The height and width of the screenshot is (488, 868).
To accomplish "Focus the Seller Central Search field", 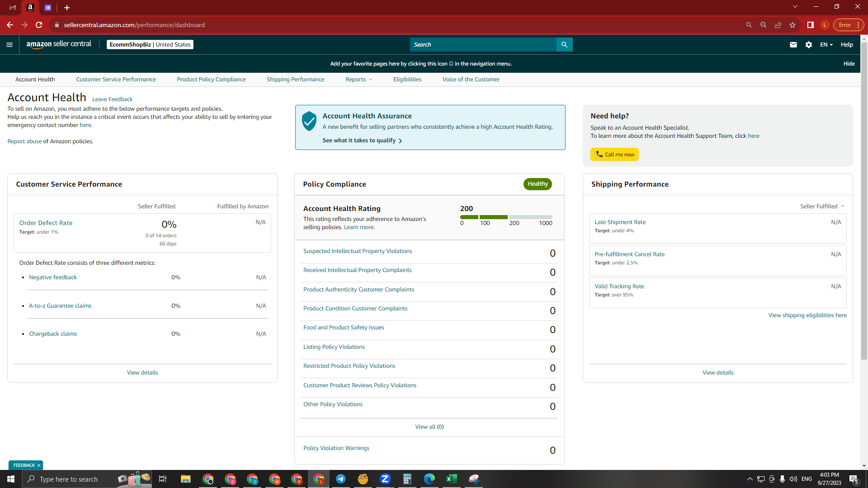I will click(x=483, y=44).
